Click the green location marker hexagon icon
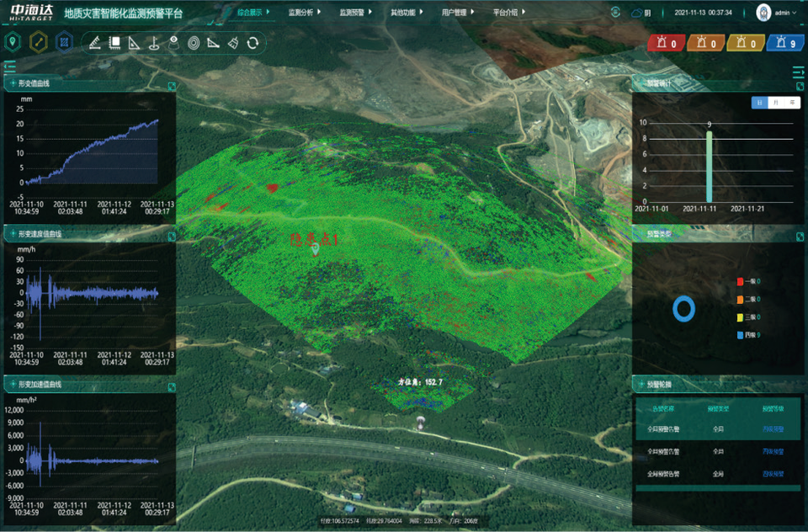808x532 pixels. (x=13, y=42)
